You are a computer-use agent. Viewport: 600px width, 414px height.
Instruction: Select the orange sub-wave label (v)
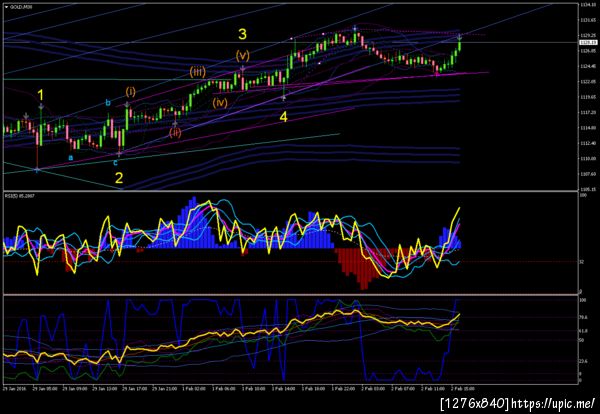coord(243,56)
